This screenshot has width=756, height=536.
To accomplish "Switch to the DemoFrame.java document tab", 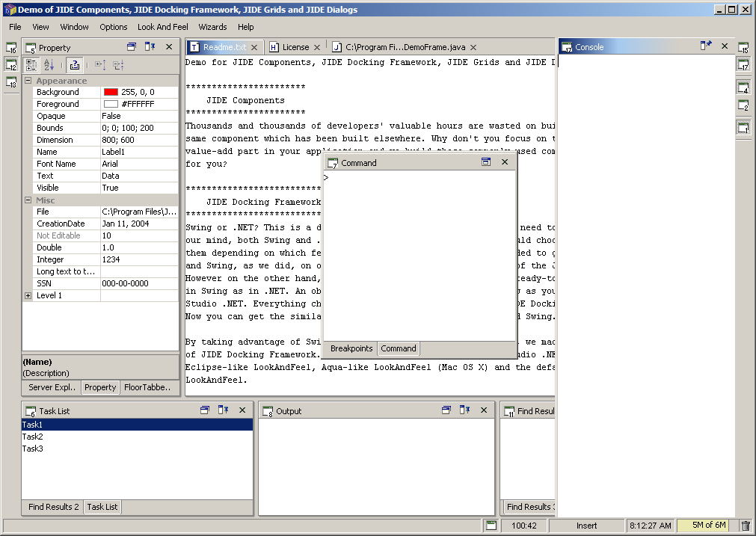I will 405,47.
